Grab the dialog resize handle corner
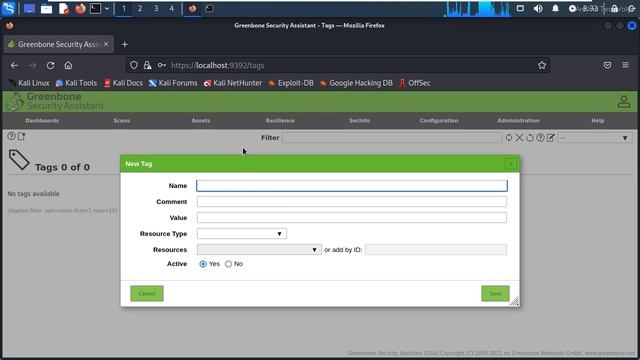Image resolution: width=640 pixels, height=360 pixels. point(515,301)
